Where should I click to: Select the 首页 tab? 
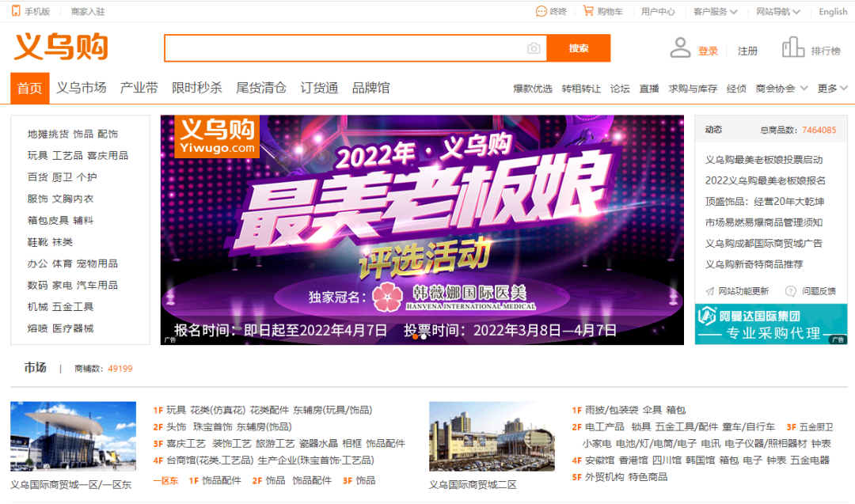[30, 89]
